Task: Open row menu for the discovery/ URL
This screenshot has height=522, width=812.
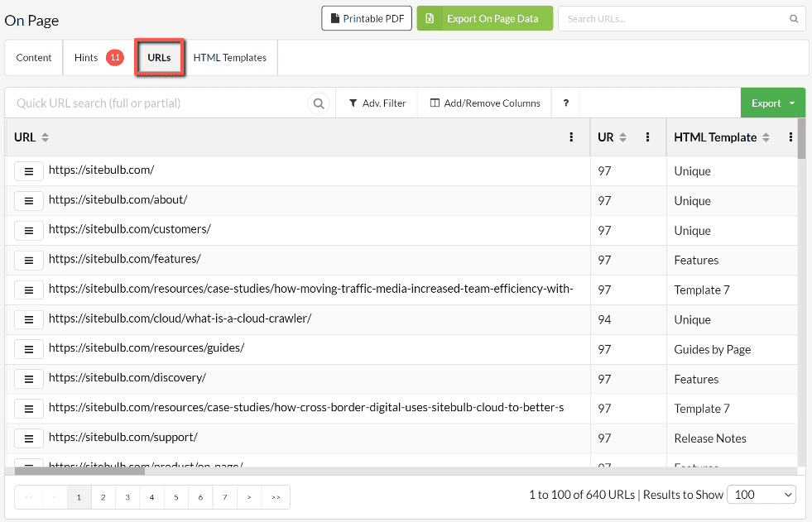Action: tap(28, 379)
